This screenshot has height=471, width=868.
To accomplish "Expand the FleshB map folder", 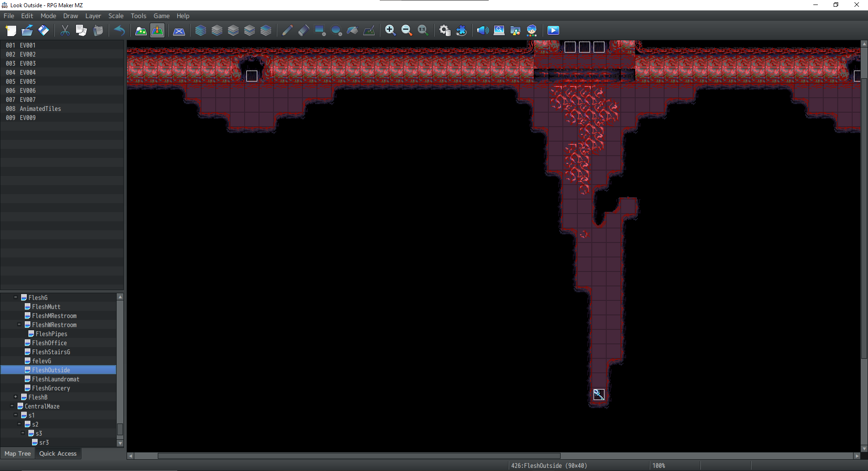I will (16, 397).
